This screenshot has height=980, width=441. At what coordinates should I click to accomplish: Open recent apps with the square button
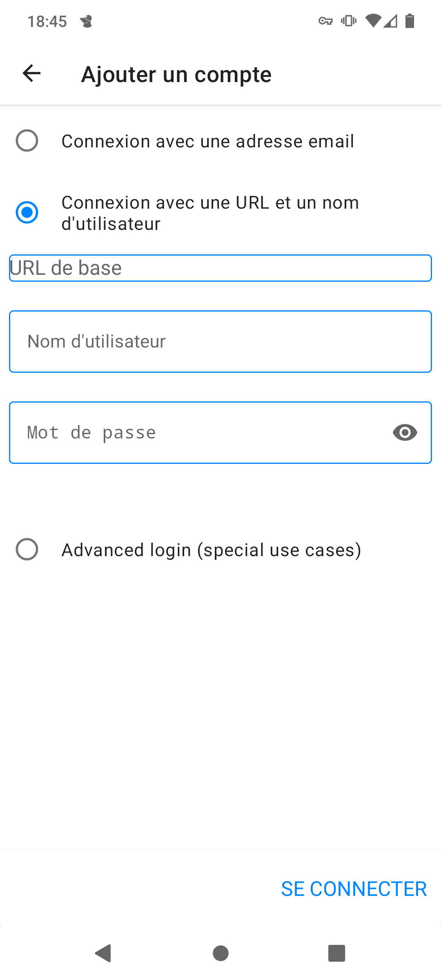pos(337,953)
